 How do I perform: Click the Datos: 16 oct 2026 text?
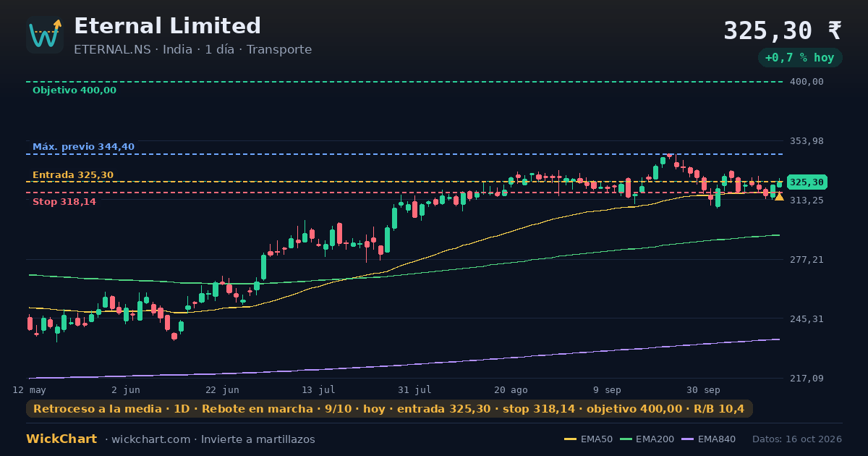[797, 439]
